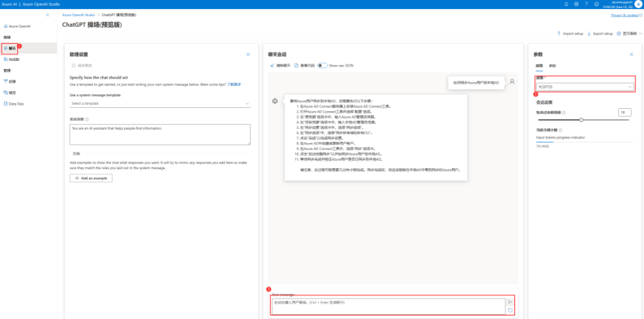Expand the YCGPT35 deployment dropdown
Screen dimensions: 644x319
585,87
